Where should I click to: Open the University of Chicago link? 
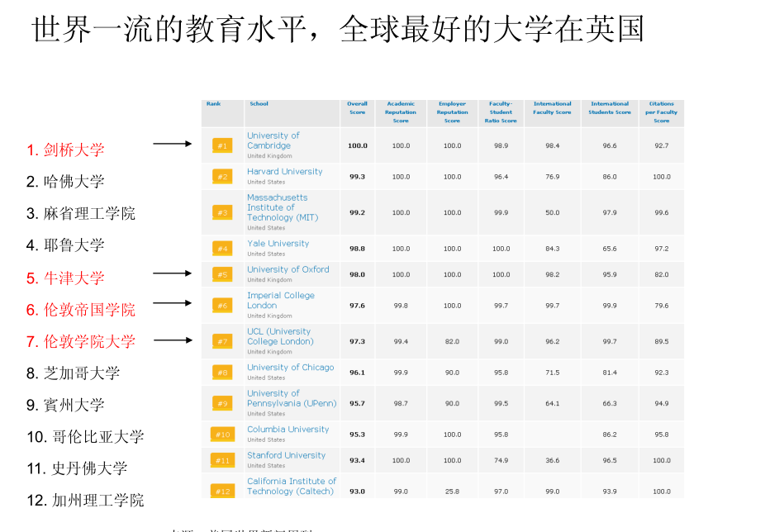[291, 368]
